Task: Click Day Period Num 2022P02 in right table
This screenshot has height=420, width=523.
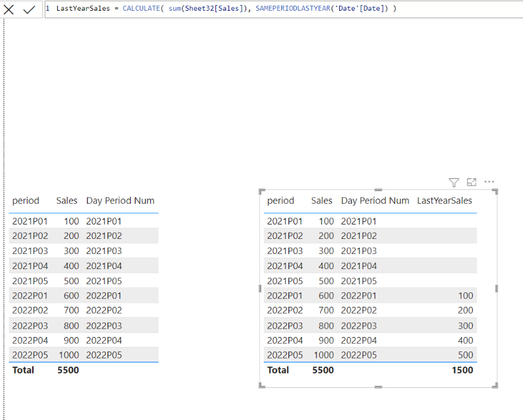Action: pos(359,311)
